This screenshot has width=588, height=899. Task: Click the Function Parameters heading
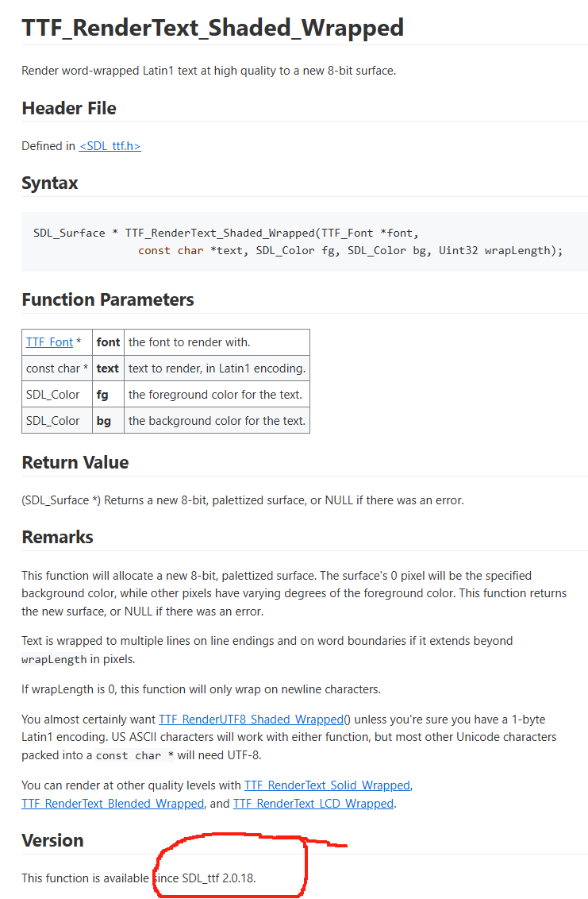[x=108, y=300]
